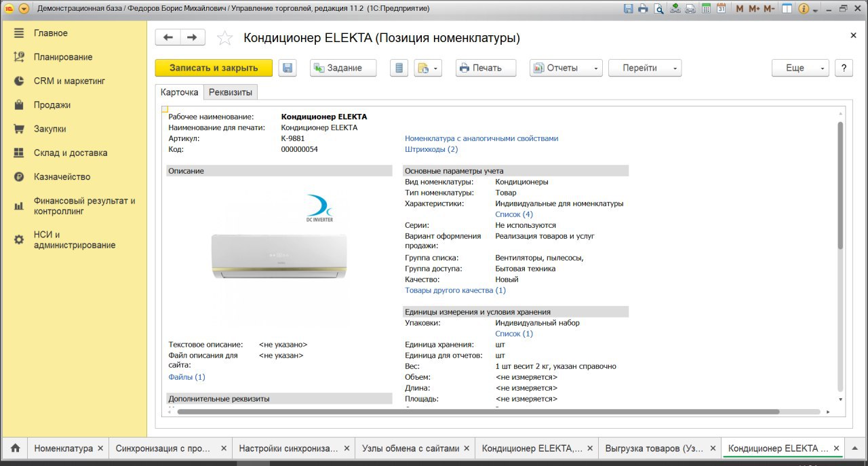
Task: Open the Главное section
Action: (x=51, y=33)
